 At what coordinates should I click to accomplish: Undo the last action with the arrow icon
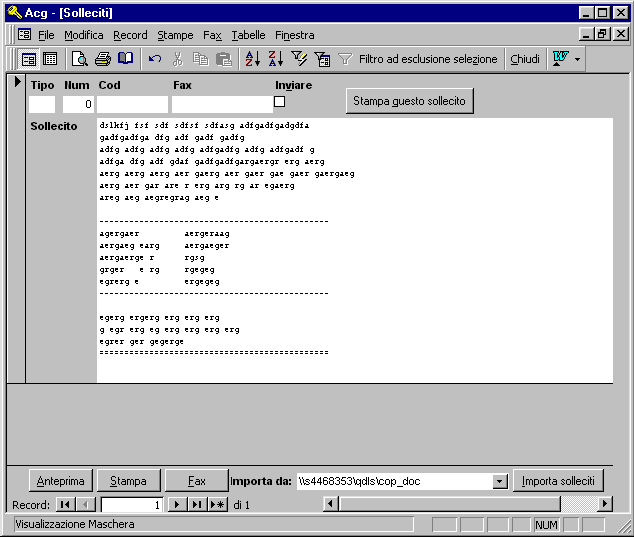pos(155,59)
